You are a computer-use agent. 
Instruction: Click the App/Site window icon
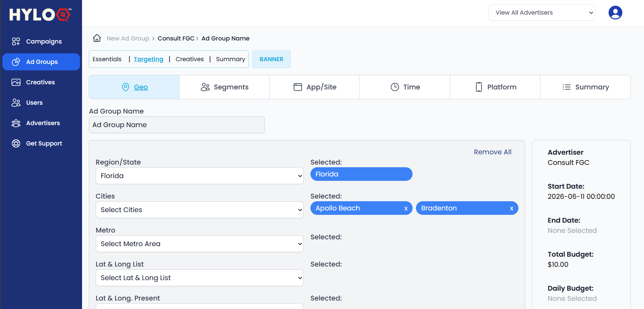click(298, 87)
